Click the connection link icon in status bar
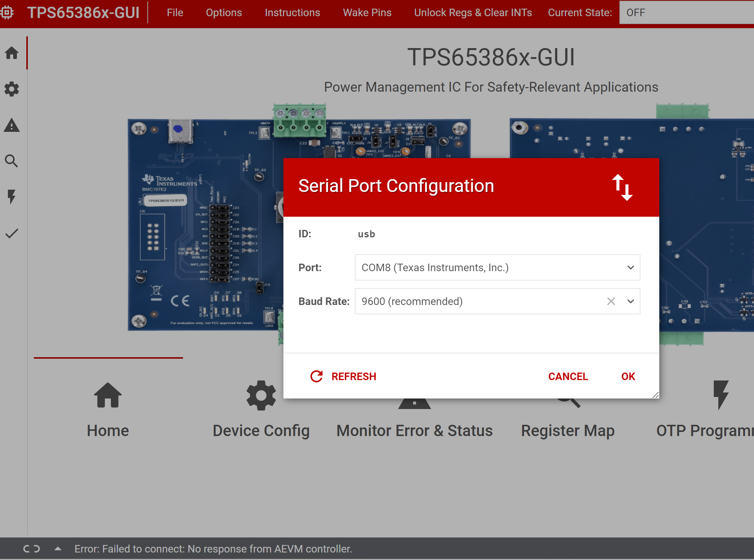The width and height of the screenshot is (754, 560). point(32,549)
